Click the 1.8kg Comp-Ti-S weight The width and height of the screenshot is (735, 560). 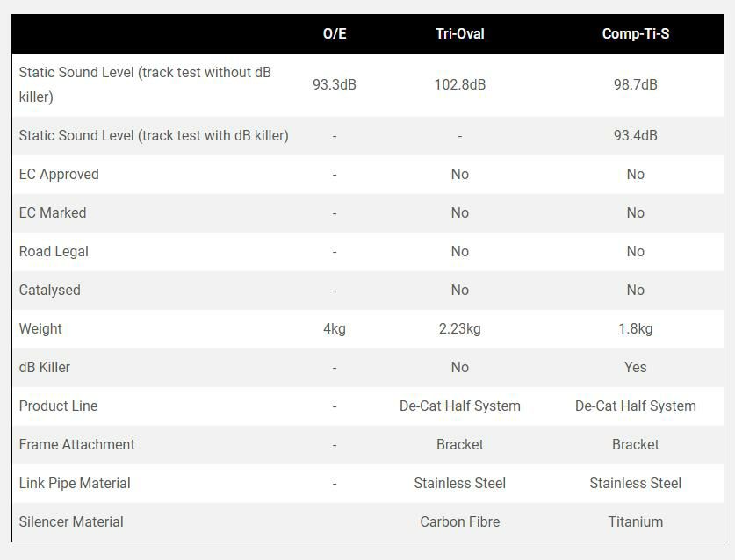[635, 329]
